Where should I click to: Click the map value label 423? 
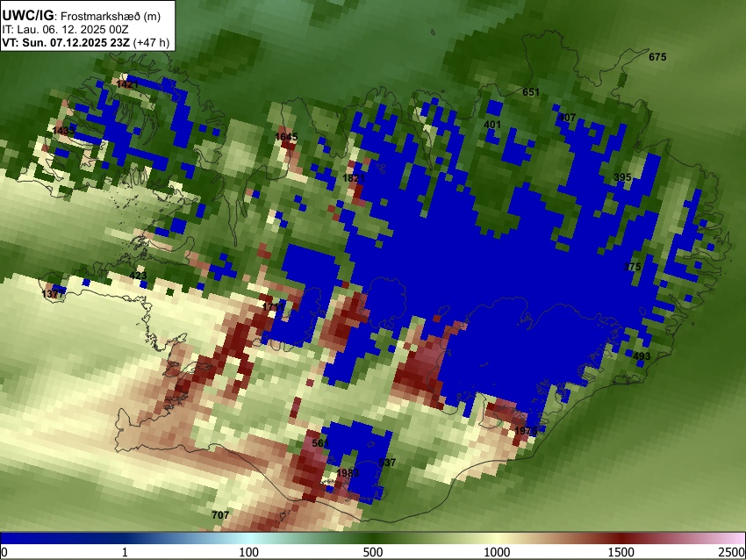tap(138, 276)
